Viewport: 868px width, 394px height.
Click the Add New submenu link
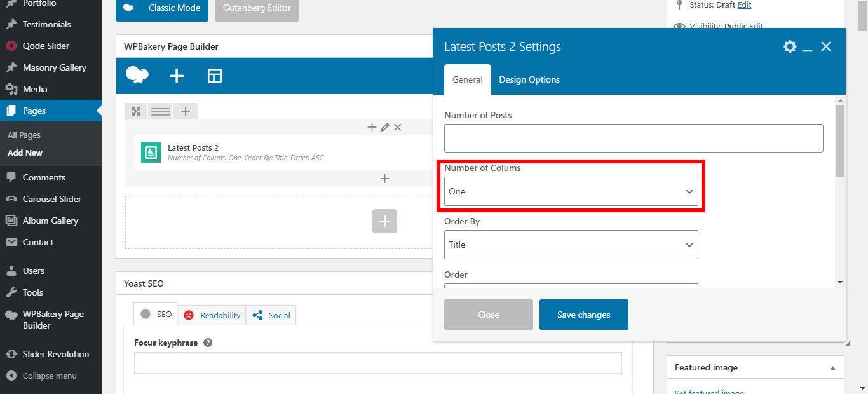[x=25, y=153]
